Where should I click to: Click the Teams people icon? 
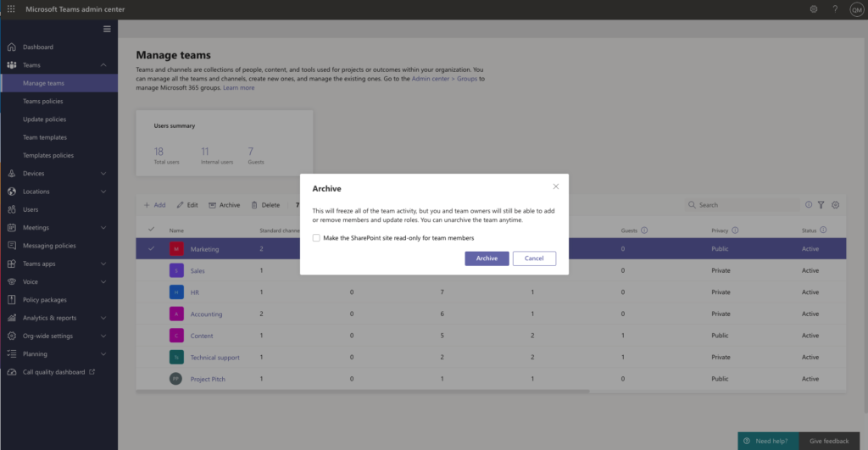click(x=12, y=65)
